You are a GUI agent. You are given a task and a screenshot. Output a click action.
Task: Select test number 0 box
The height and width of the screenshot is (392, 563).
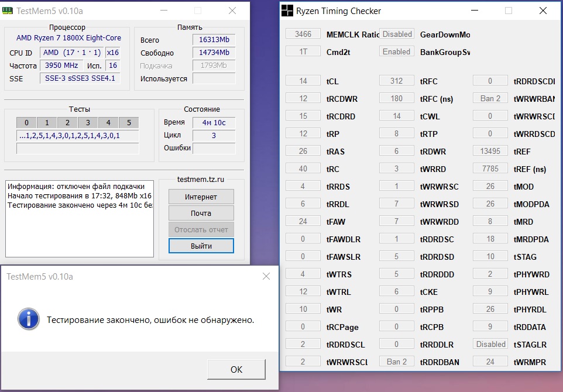click(x=26, y=123)
